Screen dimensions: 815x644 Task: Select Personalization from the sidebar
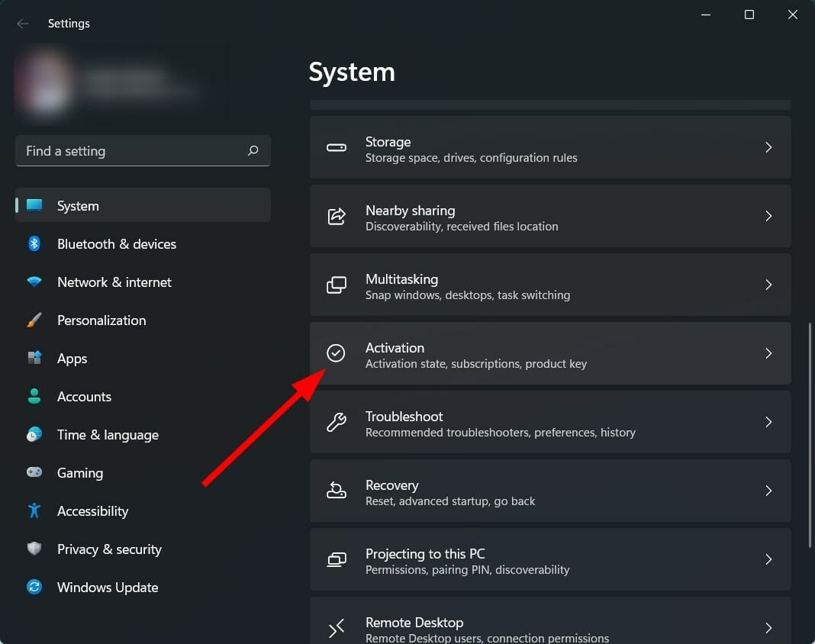101,320
